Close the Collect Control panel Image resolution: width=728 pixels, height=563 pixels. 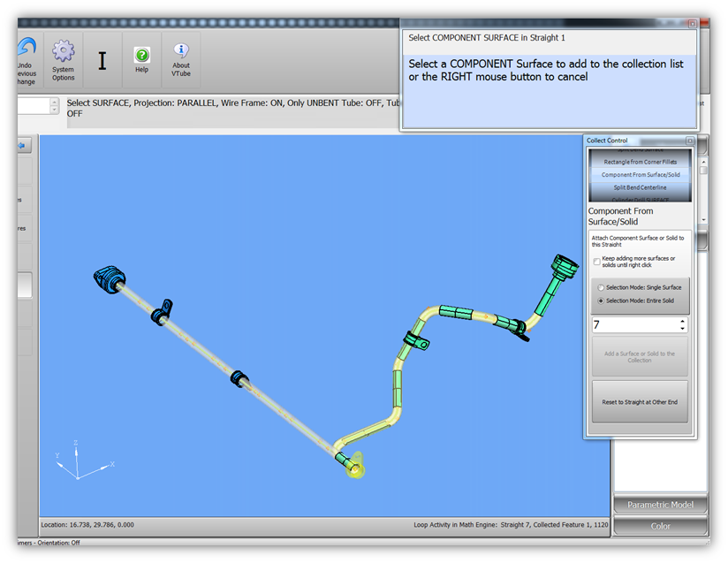tap(690, 141)
